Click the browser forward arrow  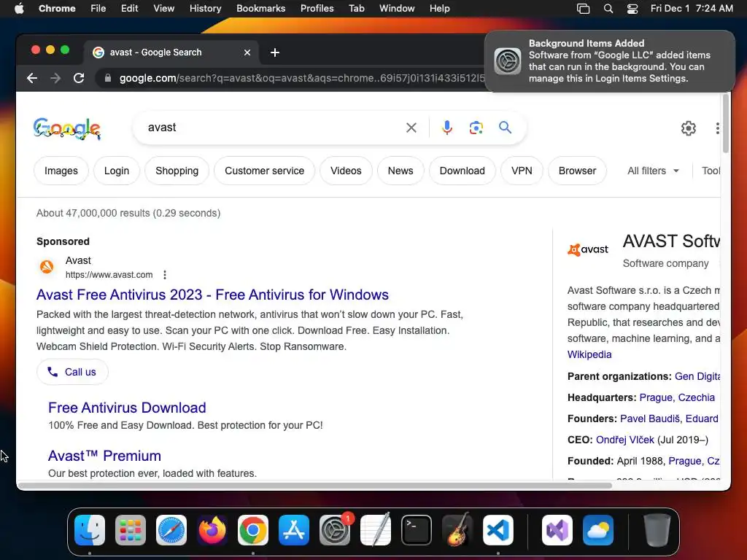[x=55, y=78]
